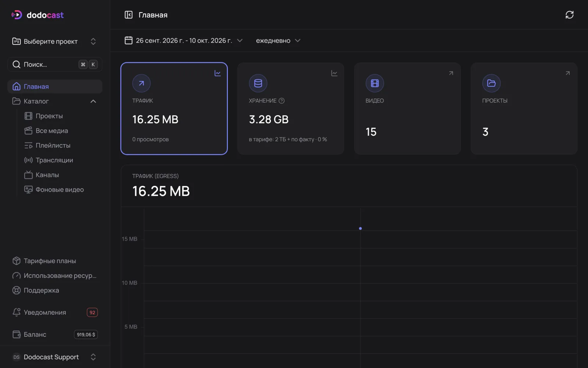
Task: Collapse the 'Каталог' section chevron
Action: 93,101
